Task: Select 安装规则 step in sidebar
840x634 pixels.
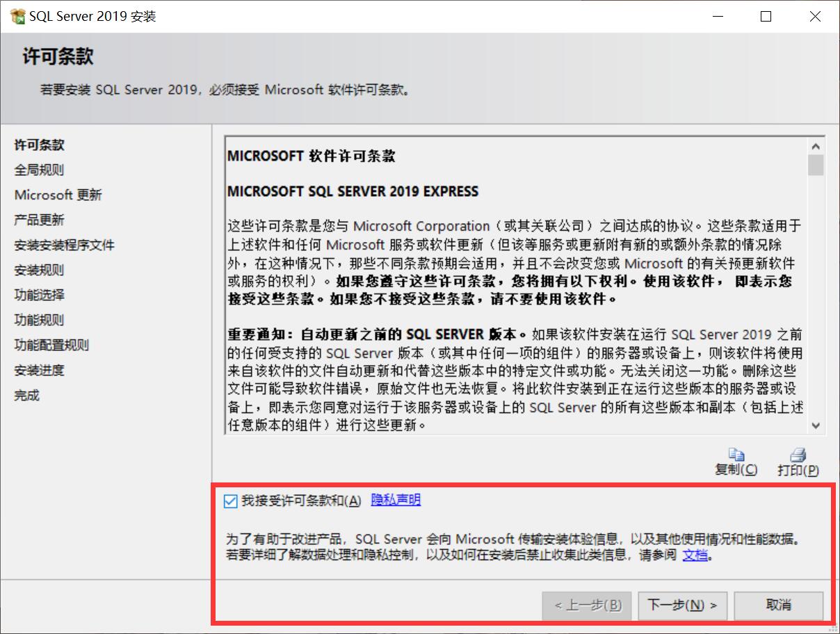Action: coord(40,270)
